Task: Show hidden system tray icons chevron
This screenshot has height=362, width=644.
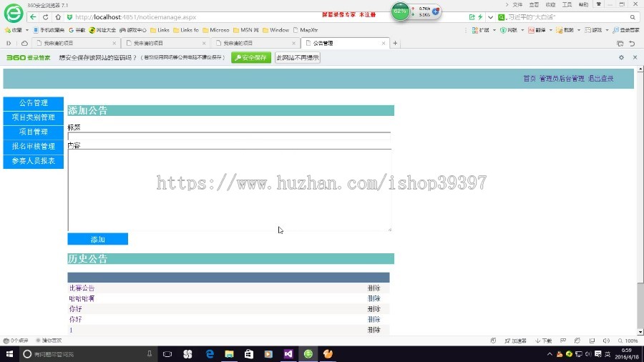Action: [550, 354]
